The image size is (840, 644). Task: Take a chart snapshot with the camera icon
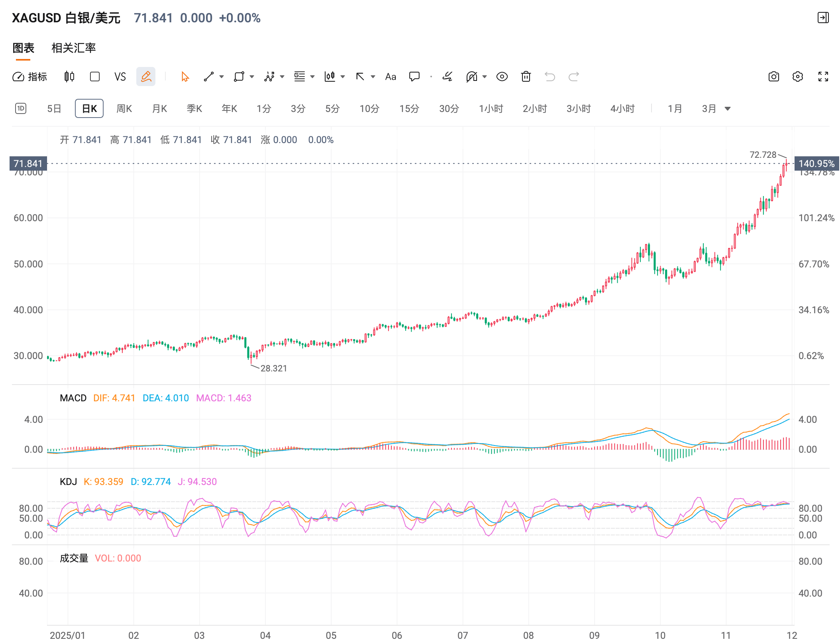(x=773, y=76)
